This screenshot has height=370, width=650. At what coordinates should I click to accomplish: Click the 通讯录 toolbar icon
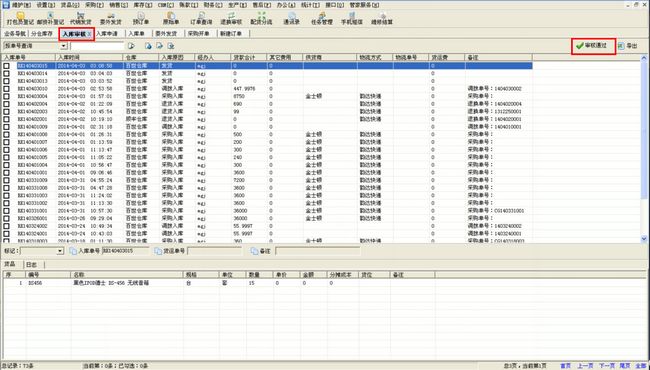click(291, 18)
